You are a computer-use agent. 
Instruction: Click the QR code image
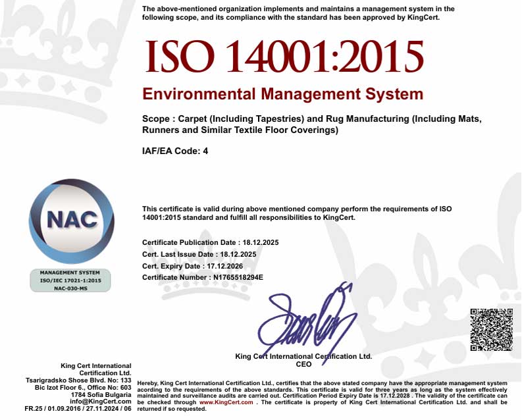tap(491, 329)
